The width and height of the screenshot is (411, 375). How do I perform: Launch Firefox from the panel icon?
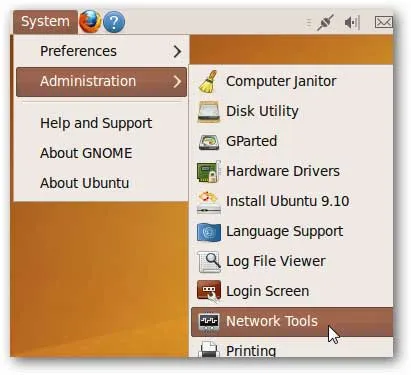click(90, 21)
